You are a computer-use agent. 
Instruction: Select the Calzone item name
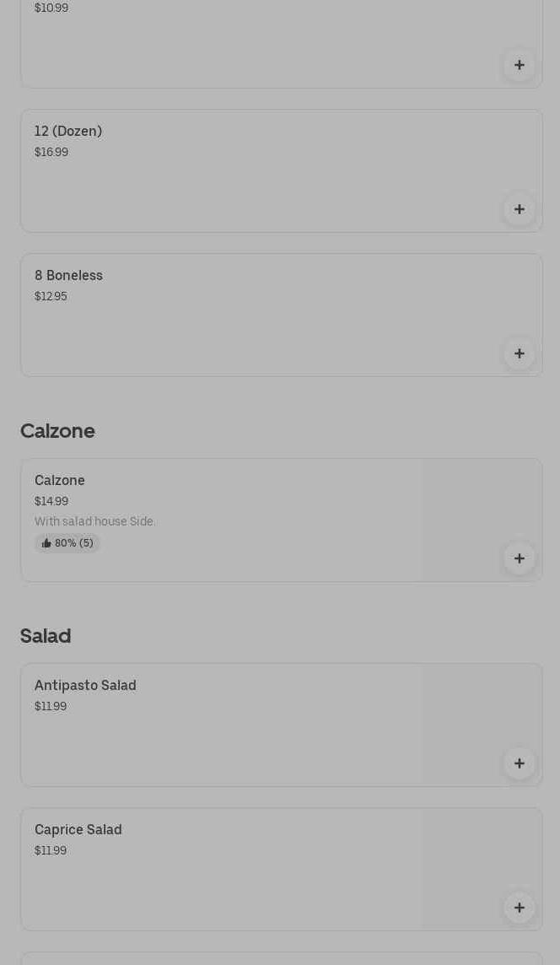tap(60, 481)
